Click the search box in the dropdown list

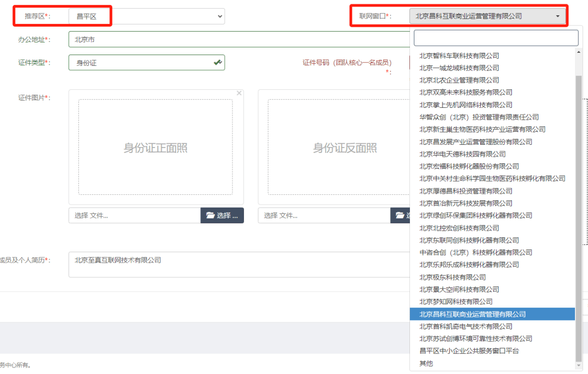[496, 38]
